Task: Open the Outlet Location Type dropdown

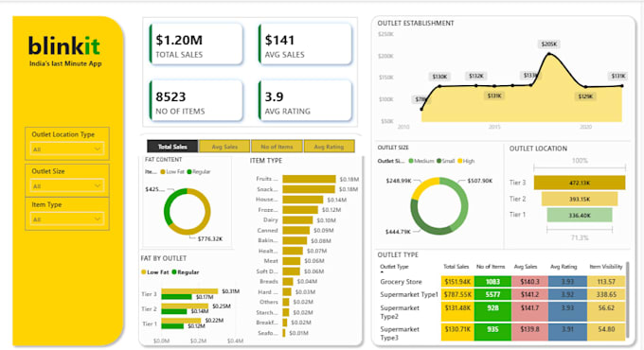Action: pos(67,149)
